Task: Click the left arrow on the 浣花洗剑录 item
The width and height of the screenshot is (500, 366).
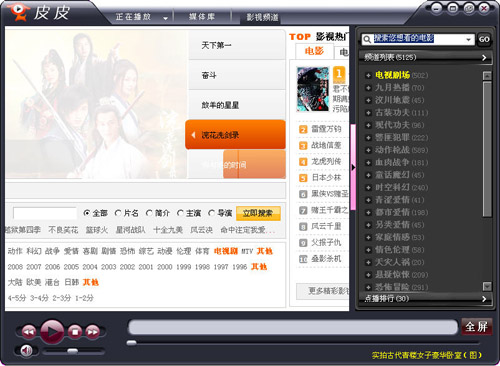Action: 193,135
